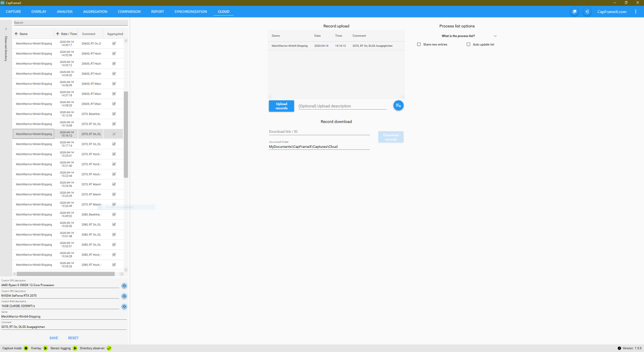Screen dimensions: 644x352
Task: Click the CapFrameX logo in title bar
Action: pyautogui.click(x=3, y=3)
